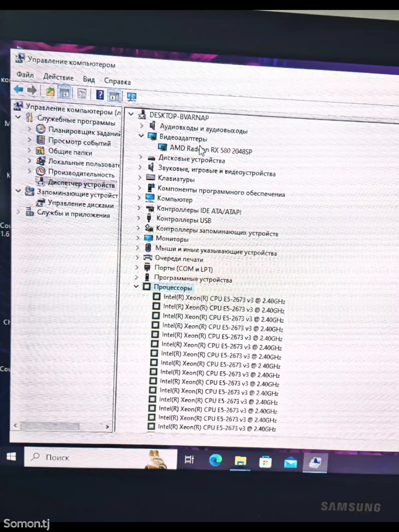Click the Properties toolbar icon
The width and height of the screenshot is (399, 532).
(82, 94)
